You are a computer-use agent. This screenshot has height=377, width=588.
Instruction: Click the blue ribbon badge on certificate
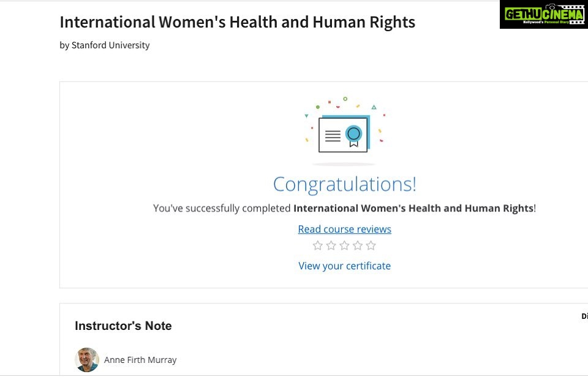click(353, 134)
